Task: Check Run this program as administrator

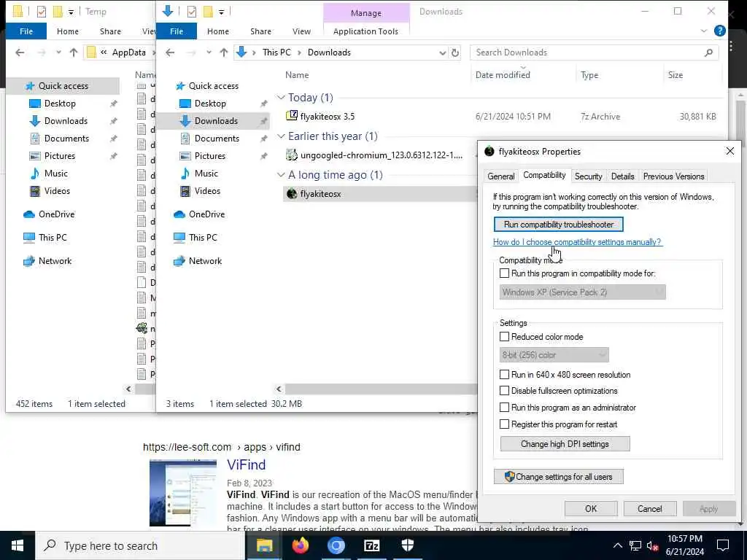Action: coord(504,408)
